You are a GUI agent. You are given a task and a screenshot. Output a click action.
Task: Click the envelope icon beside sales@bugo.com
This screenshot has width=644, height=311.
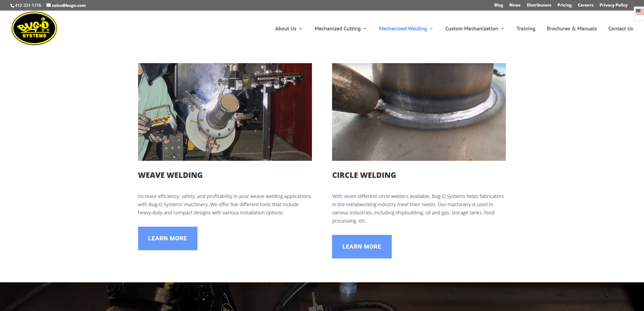(48, 5)
